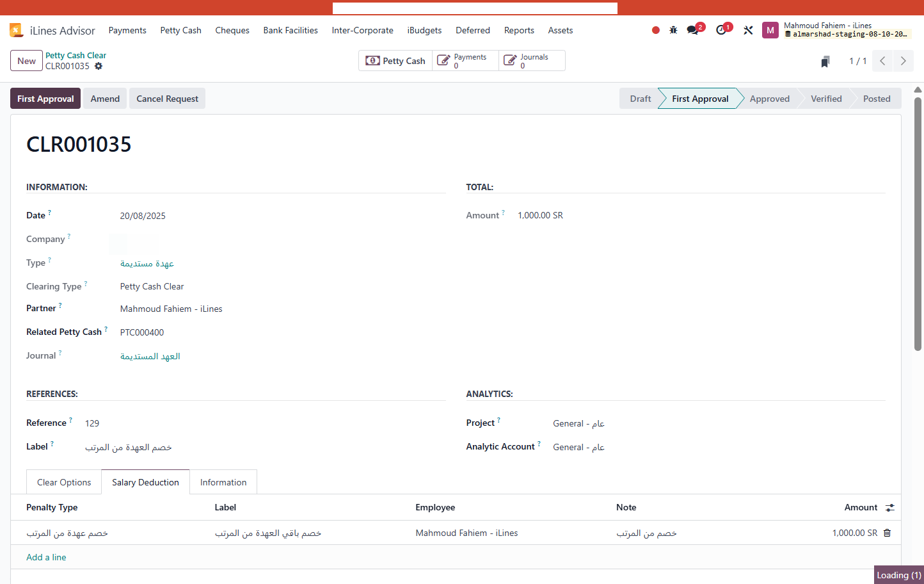This screenshot has width=924, height=584.
Task: Open the iBudgets menu
Action: [425, 30]
